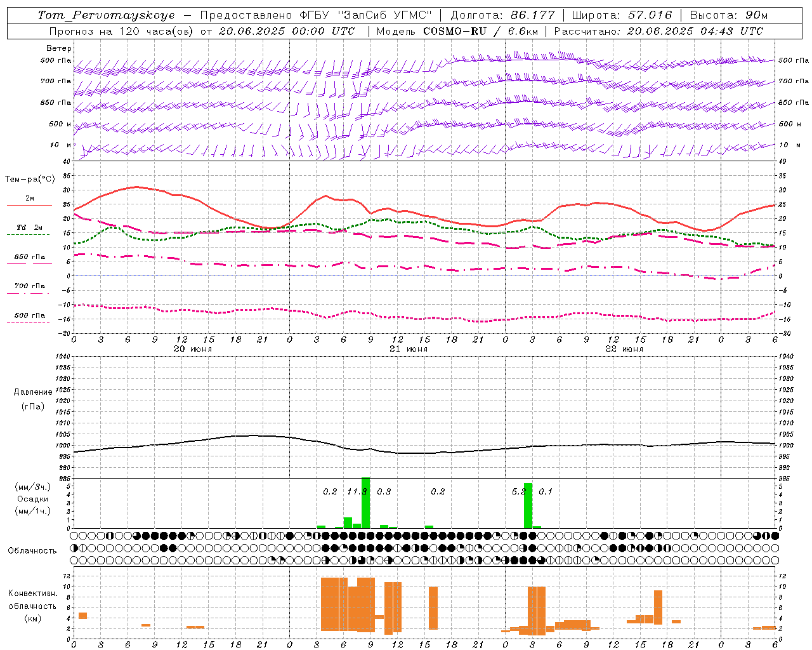Image resolution: width=812 pixels, height=650 pixels.
Task: Click the 11.3 precipitation value label
Action: click(357, 491)
